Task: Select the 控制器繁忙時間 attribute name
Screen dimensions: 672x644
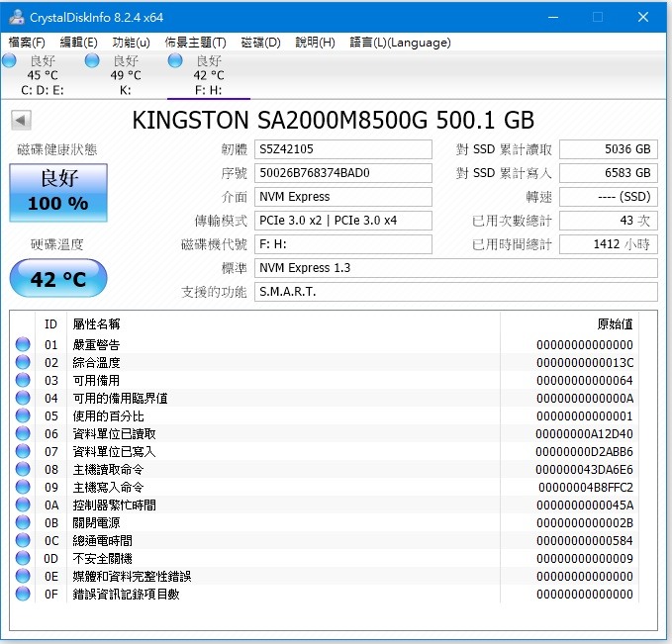Action: 115,506
